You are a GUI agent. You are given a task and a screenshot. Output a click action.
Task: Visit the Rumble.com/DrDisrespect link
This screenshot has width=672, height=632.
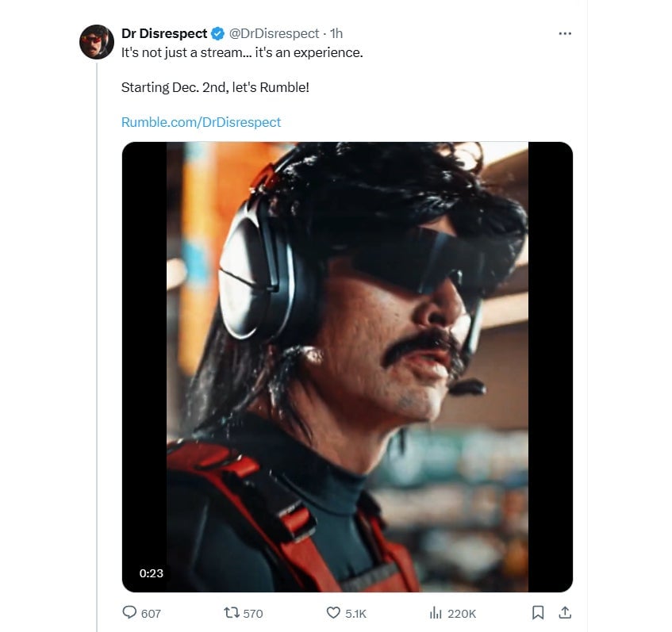tap(201, 122)
